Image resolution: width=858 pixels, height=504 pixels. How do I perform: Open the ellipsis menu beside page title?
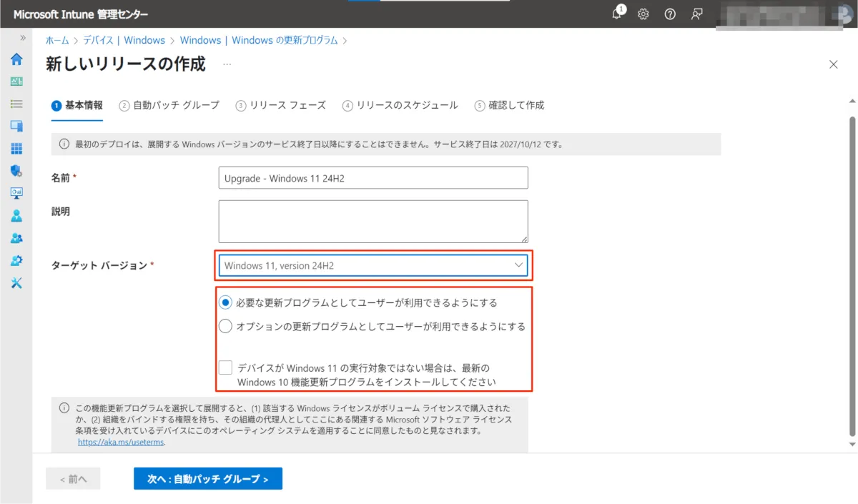[227, 64]
